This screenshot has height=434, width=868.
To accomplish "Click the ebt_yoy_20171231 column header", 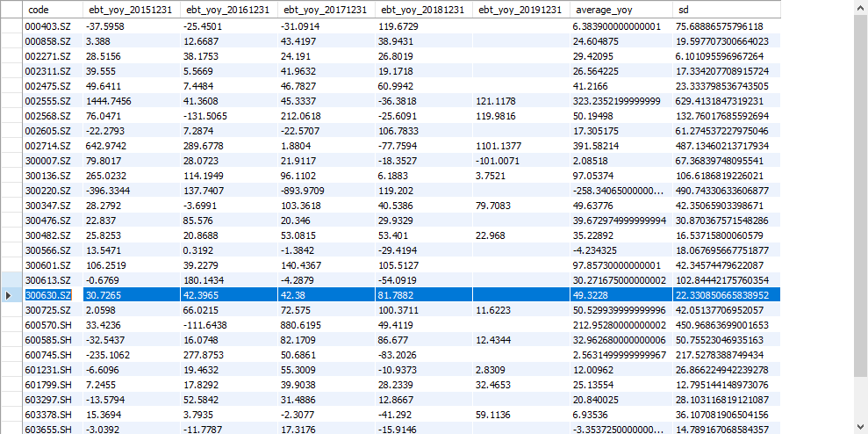I will coord(326,10).
